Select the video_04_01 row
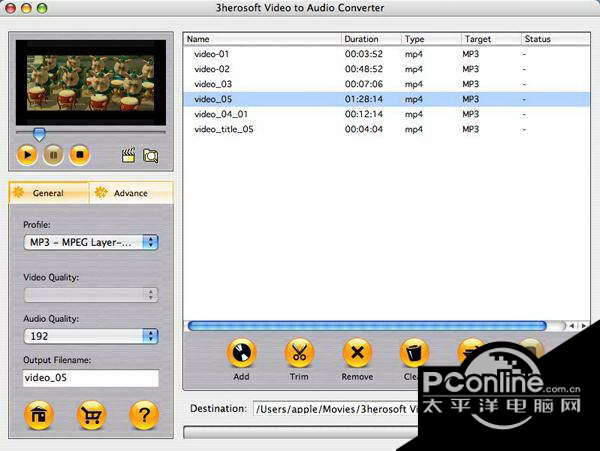 pos(386,114)
